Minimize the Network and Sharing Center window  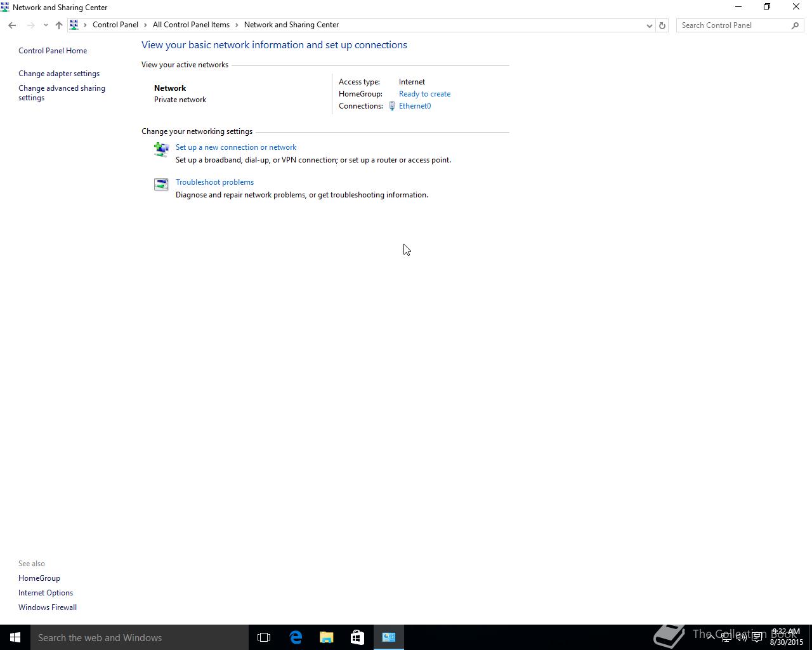tap(738, 7)
